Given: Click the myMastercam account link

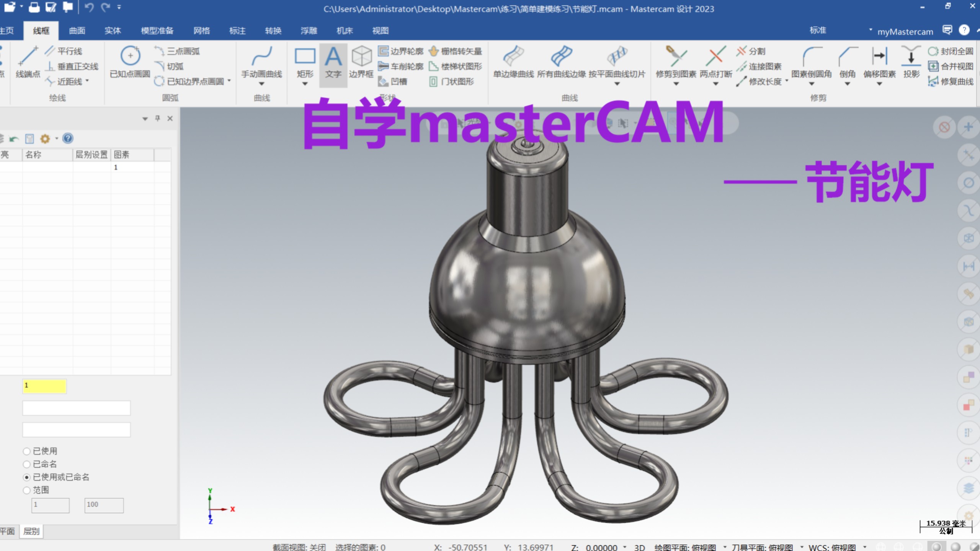Looking at the screenshot, I should pos(905,32).
